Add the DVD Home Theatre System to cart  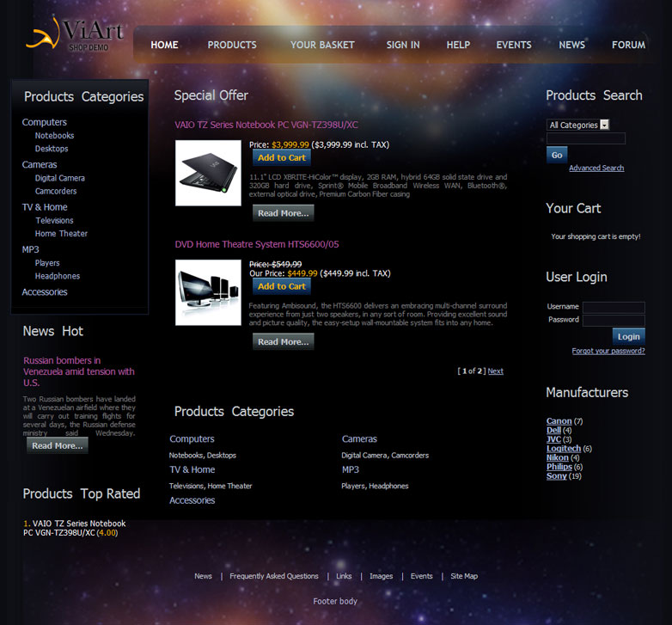[282, 286]
